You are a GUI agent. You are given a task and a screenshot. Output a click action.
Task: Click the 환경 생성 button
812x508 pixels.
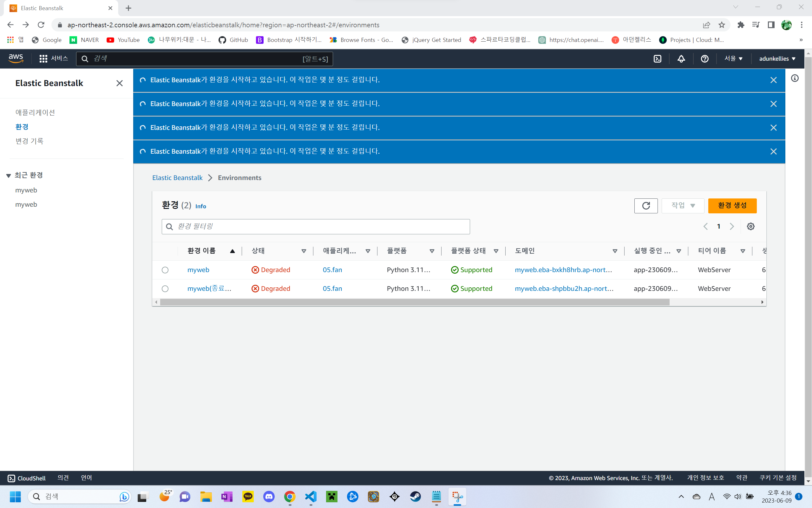[x=732, y=206]
